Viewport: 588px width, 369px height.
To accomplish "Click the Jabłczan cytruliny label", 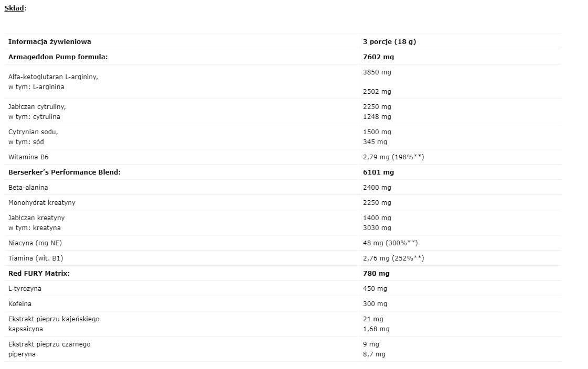I will 37,106.
